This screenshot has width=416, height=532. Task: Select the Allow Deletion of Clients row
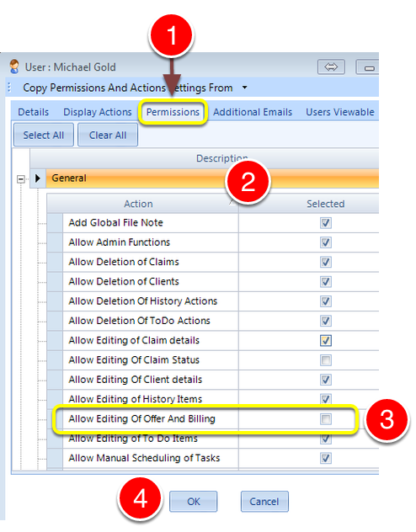(x=213, y=282)
